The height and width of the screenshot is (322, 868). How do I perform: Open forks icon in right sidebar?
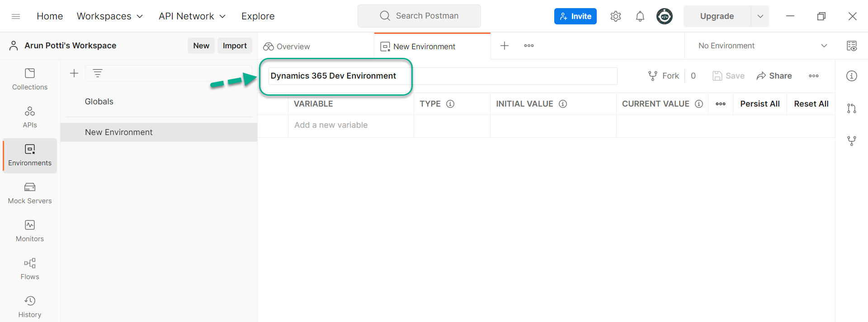(852, 141)
